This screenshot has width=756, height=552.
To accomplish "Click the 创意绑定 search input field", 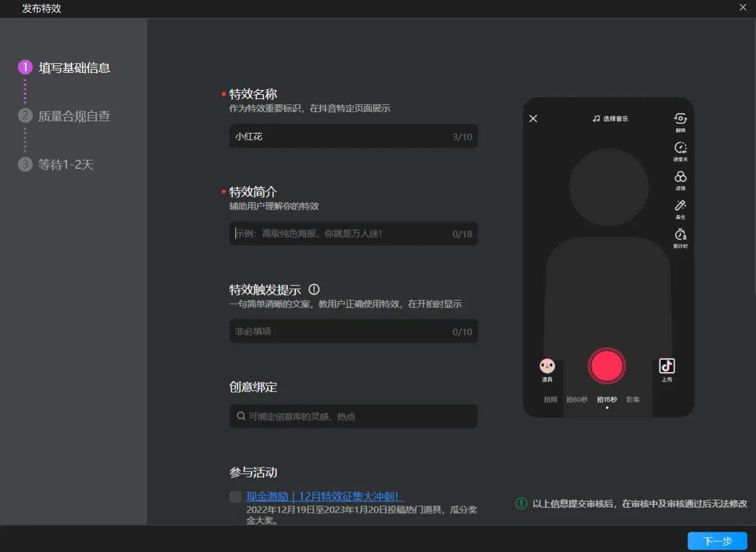I will coord(353,416).
